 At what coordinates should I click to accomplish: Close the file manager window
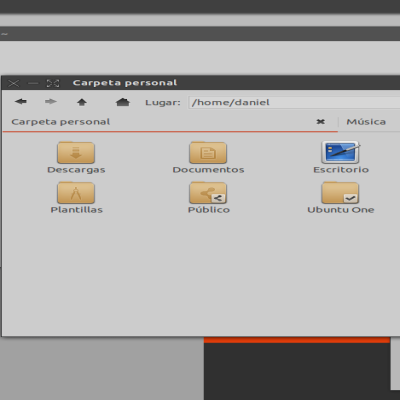point(14,83)
